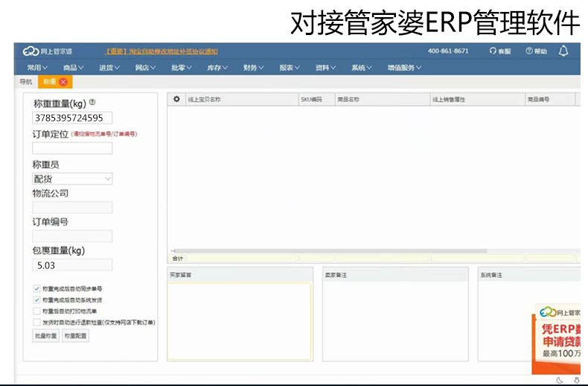The image size is (588, 386).
Task: Open table column settings gear icon
Action: [x=176, y=99]
